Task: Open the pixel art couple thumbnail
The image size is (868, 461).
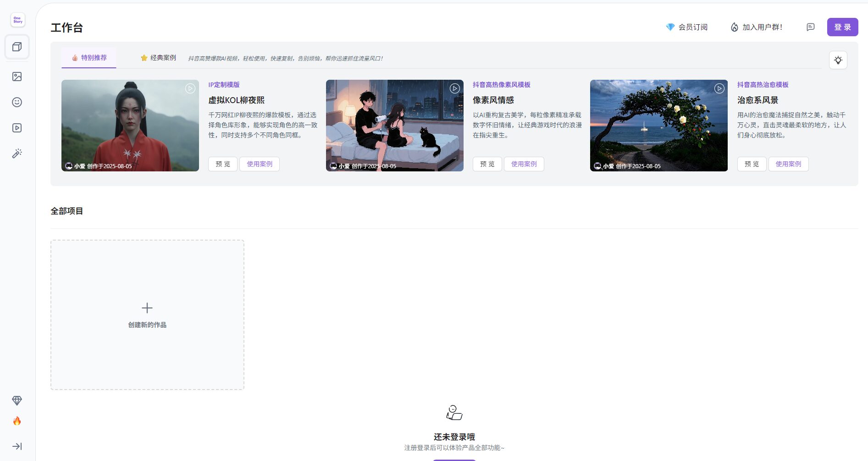Action: tap(395, 126)
